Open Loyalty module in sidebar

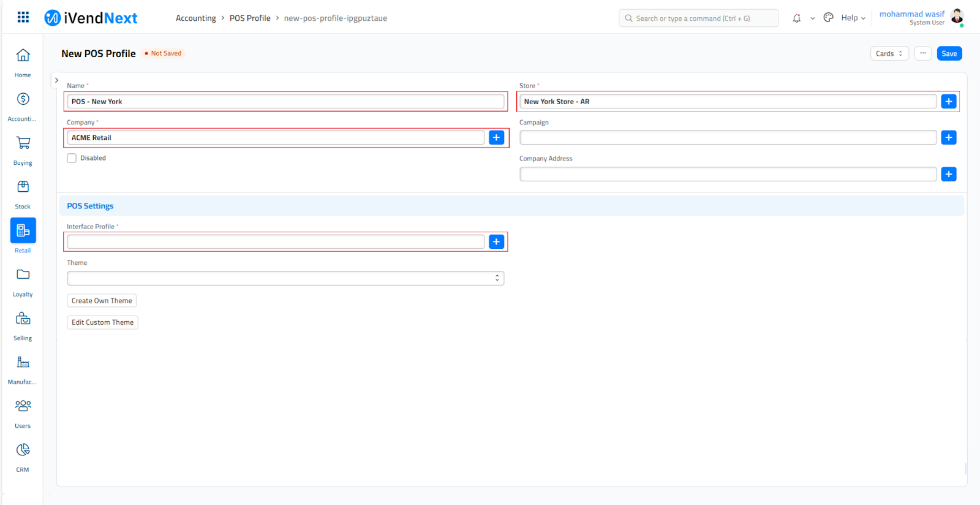coord(23,283)
